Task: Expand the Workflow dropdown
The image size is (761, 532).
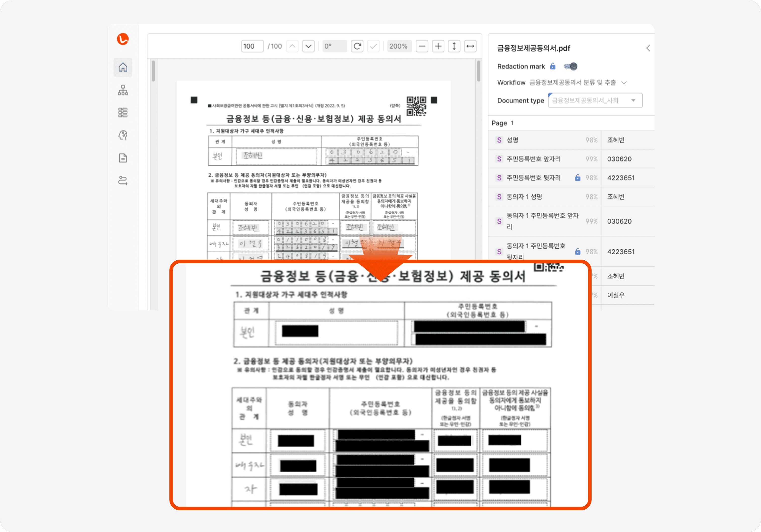Action: point(624,82)
